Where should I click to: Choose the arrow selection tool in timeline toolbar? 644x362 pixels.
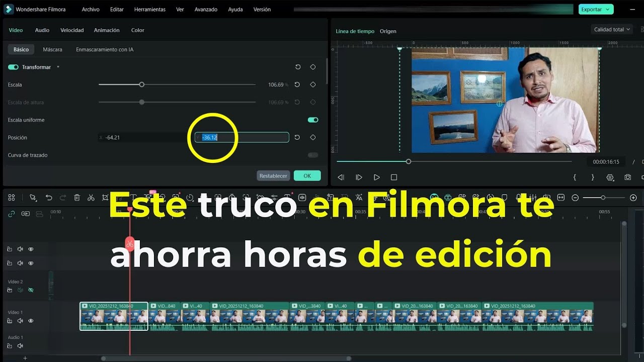(x=33, y=198)
